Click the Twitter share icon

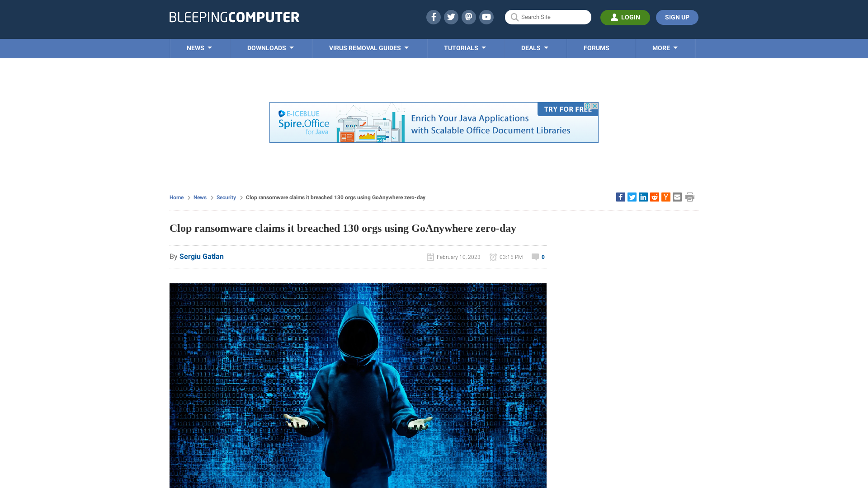(632, 197)
